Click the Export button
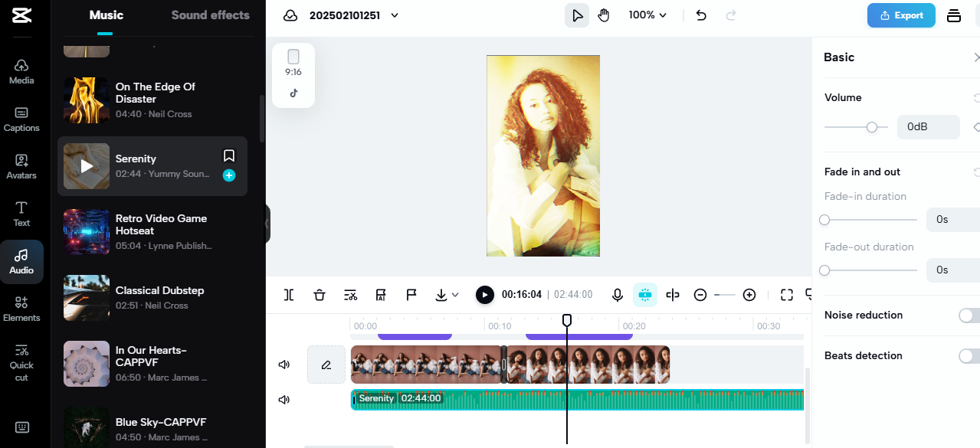Screen dimensions: 980x448 901,15
